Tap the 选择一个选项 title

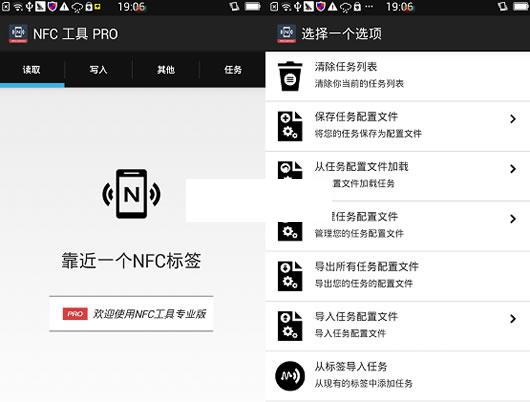click(341, 33)
